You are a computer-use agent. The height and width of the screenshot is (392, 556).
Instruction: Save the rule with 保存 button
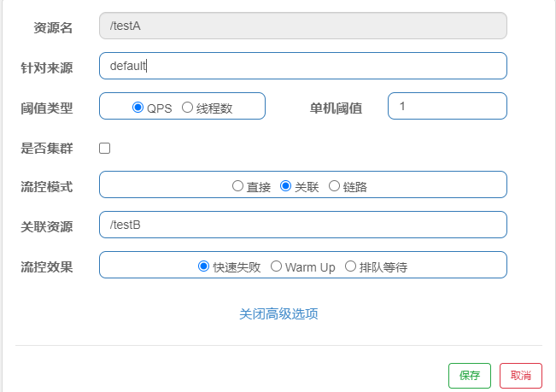(470, 375)
